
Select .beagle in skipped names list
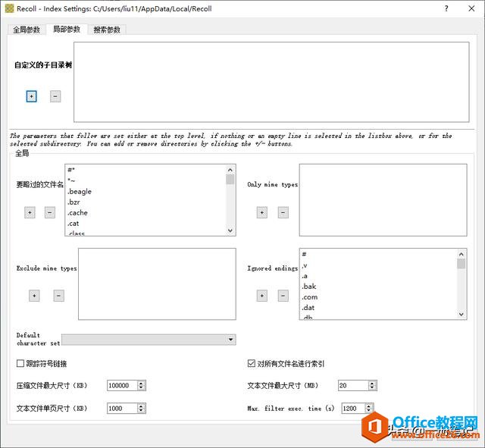[146, 192]
